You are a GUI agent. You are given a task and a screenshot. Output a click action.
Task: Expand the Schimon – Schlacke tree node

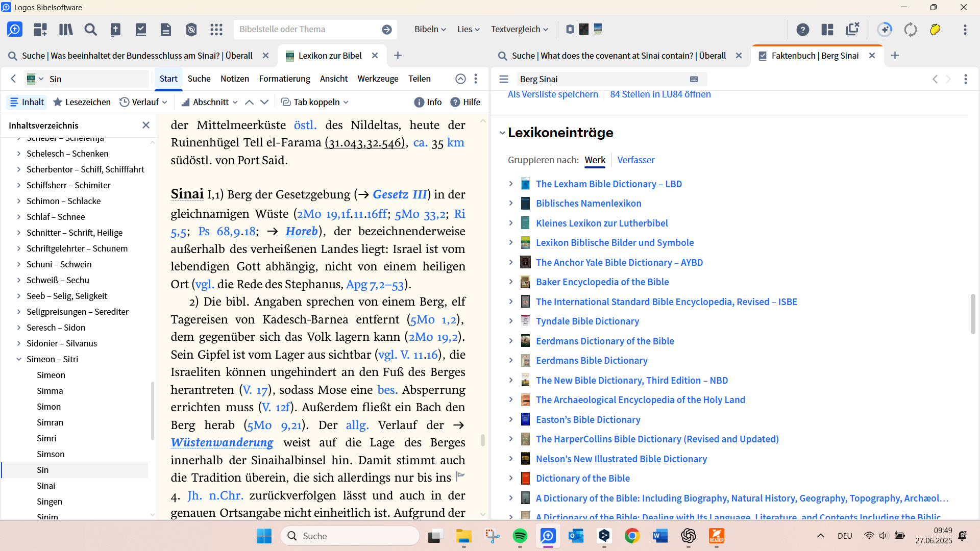19,201
